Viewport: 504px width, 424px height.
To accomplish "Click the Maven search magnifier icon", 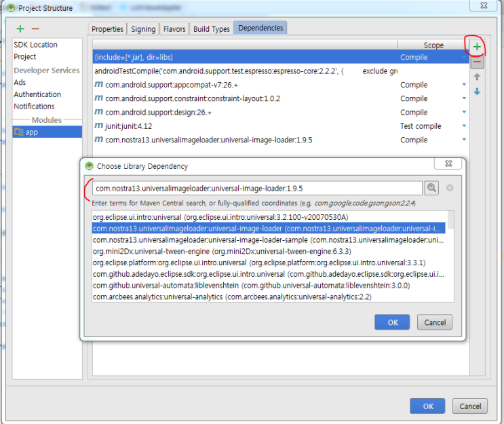I will (x=431, y=188).
